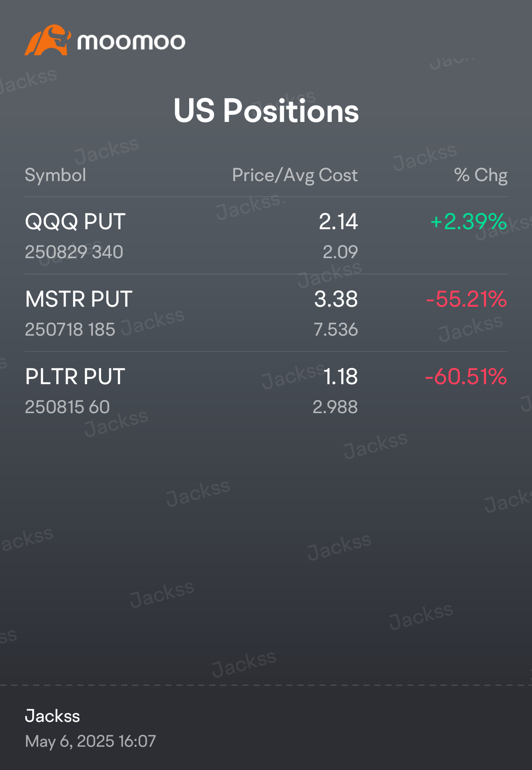This screenshot has height=770, width=532.
Task: Click the +2.39% change value
Action: pyautogui.click(x=468, y=221)
